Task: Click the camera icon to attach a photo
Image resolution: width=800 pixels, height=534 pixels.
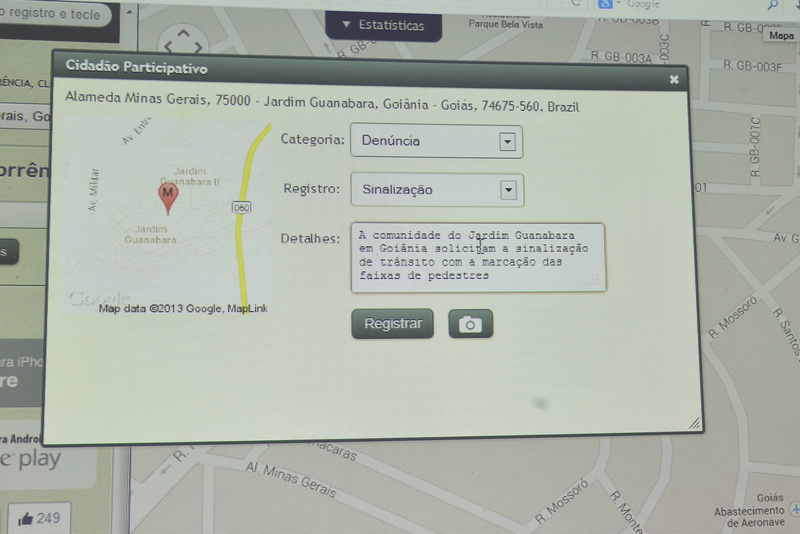Action: [471, 324]
